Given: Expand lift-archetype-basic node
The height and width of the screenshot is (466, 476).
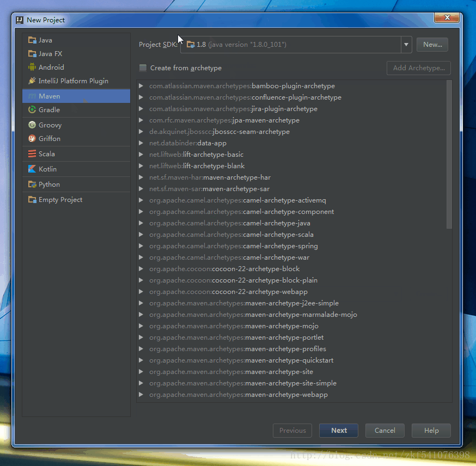Looking at the screenshot, I should tap(141, 155).
